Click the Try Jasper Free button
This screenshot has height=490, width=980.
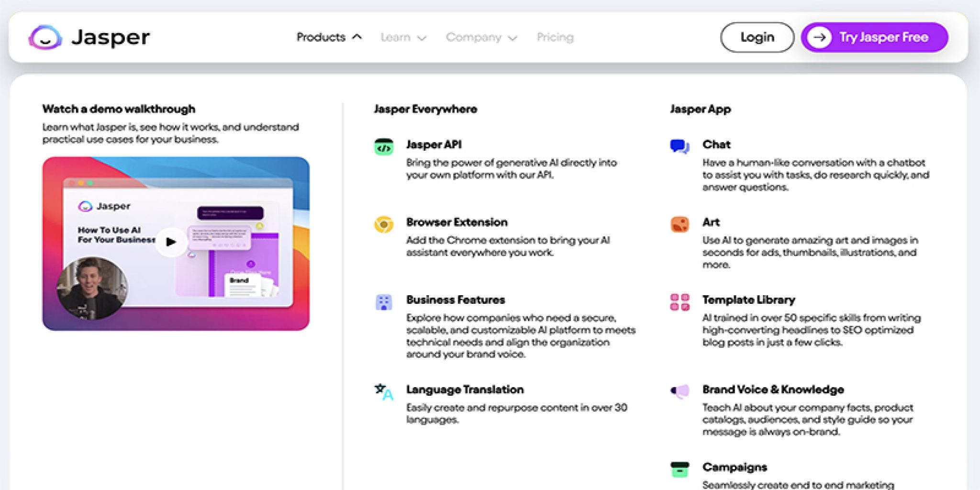click(874, 37)
